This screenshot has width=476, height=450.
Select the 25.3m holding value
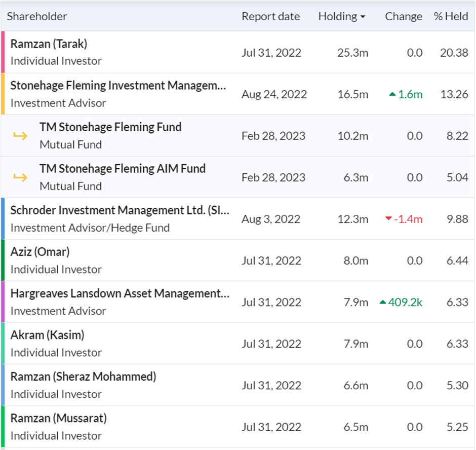coord(353,53)
